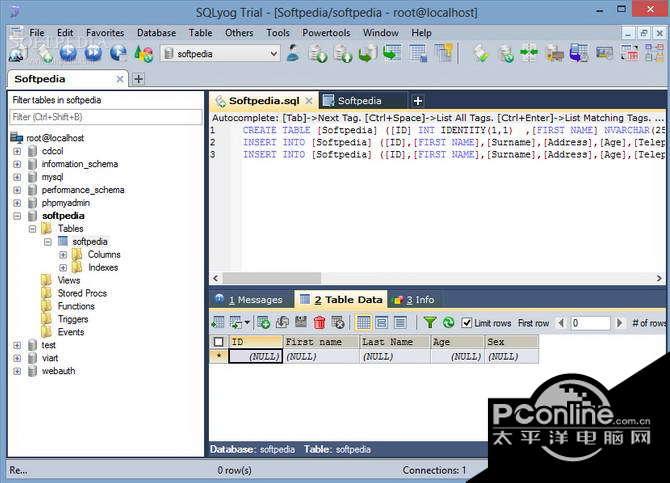Click the green filter funnel icon

pos(430,323)
